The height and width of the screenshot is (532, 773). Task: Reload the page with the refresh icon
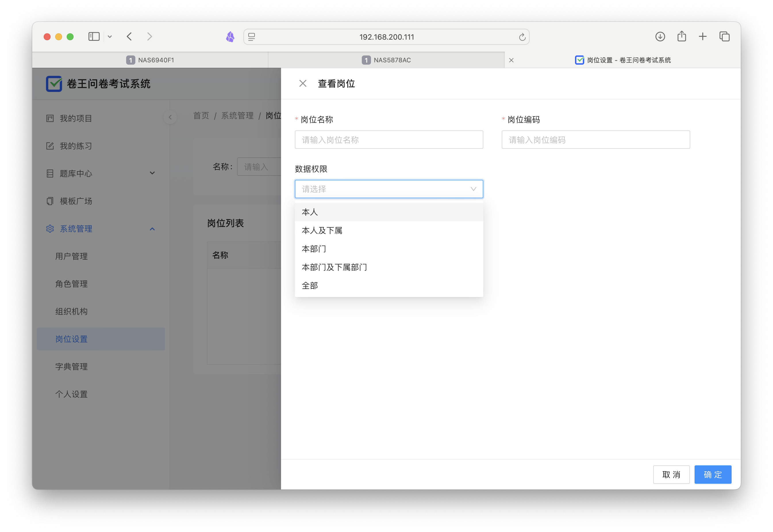tap(522, 37)
